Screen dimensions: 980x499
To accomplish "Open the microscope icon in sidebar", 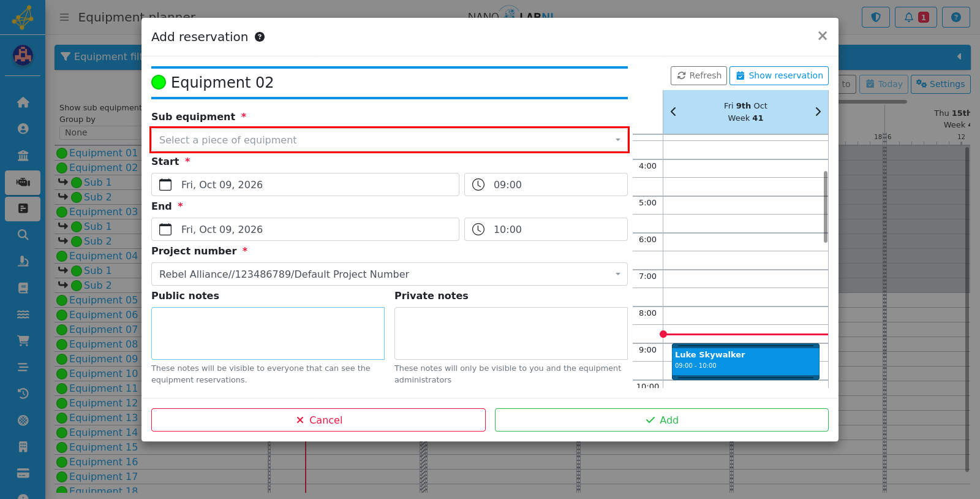I will pyautogui.click(x=23, y=261).
